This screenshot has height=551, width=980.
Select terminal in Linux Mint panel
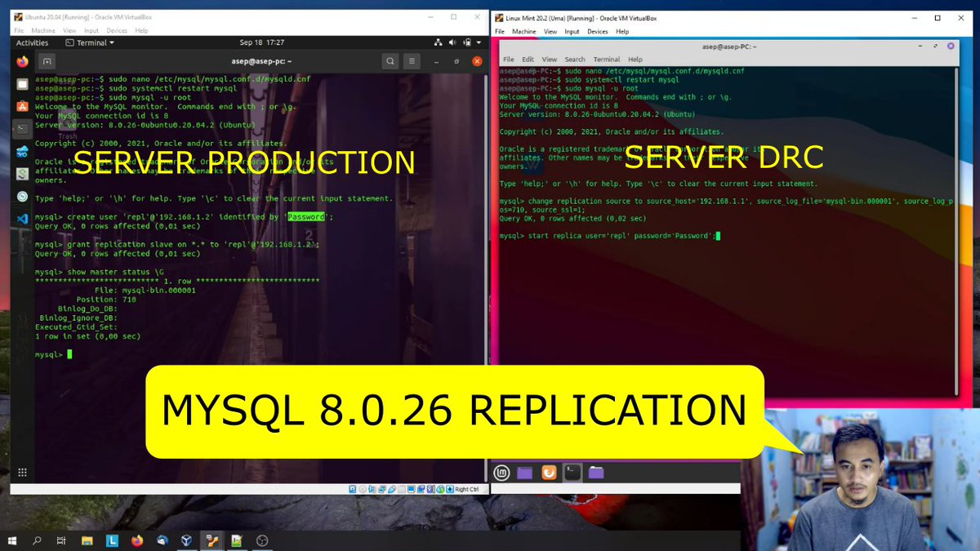[573, 472]
